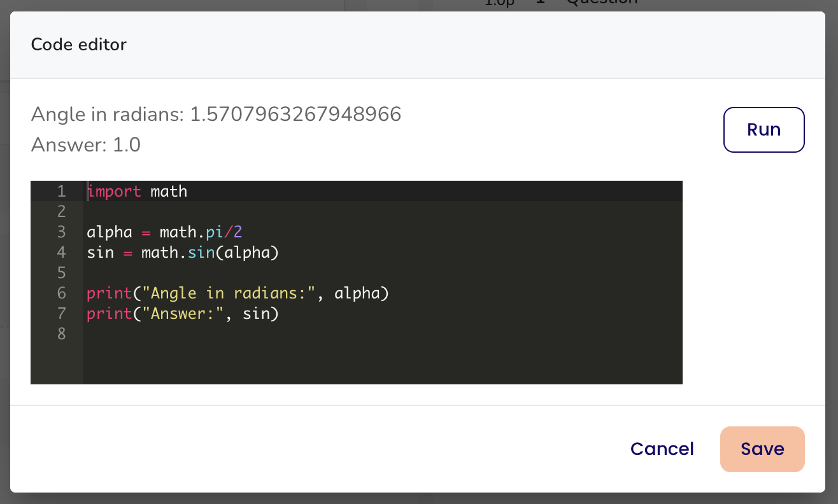Select line number 1 in gutter
Image resolution: width=838 pixels, height=504 pixels.
tap(61, 191)
